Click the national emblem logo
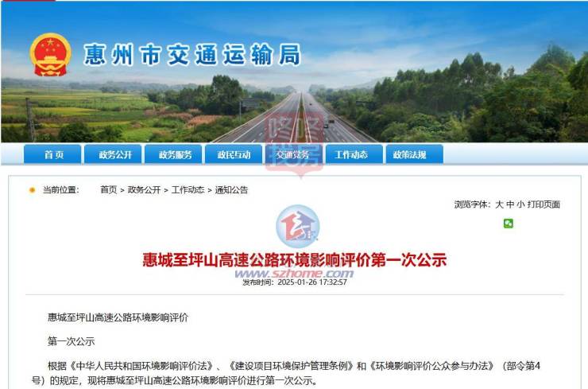Image resolution: width=588 pixels, height=389 pixels. pos(50,55)
